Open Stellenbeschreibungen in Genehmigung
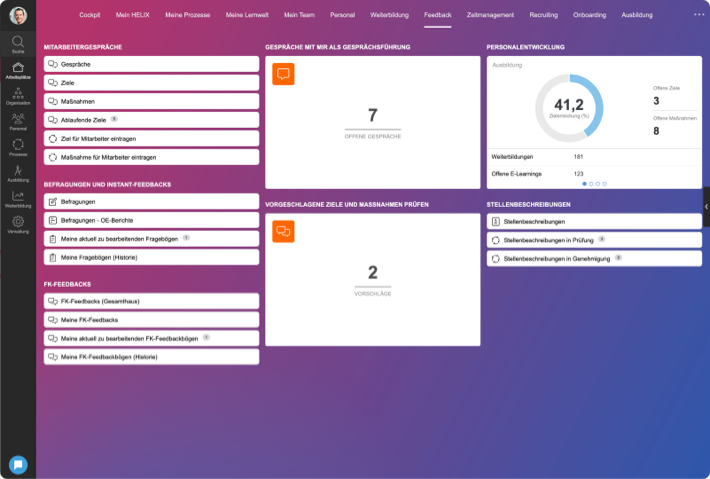 [594, 259]
